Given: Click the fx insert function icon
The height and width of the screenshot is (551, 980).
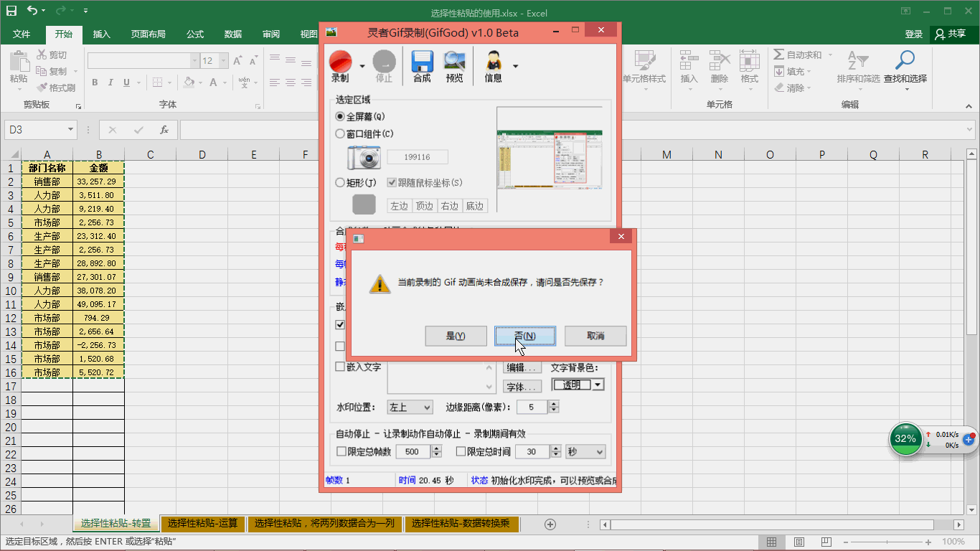Looking at the screenshot, I should click(x=164, y=130).
